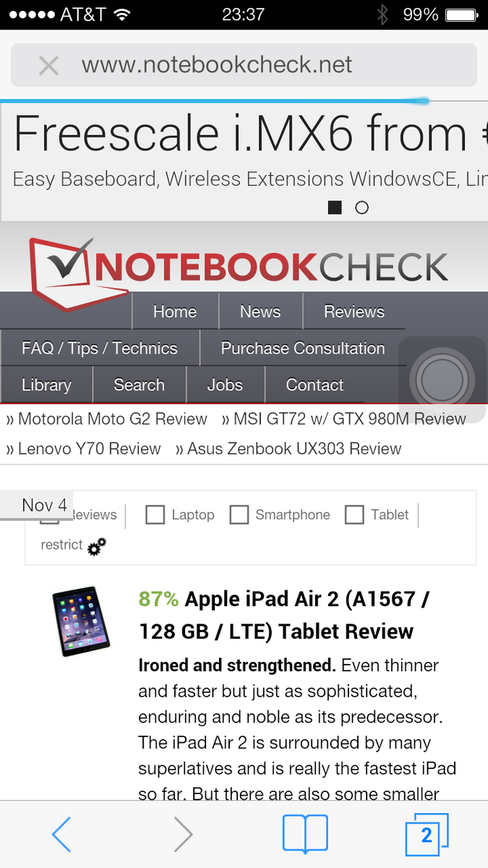
Task: Select the first ad carousel square indicator
Action: [335, 208]
